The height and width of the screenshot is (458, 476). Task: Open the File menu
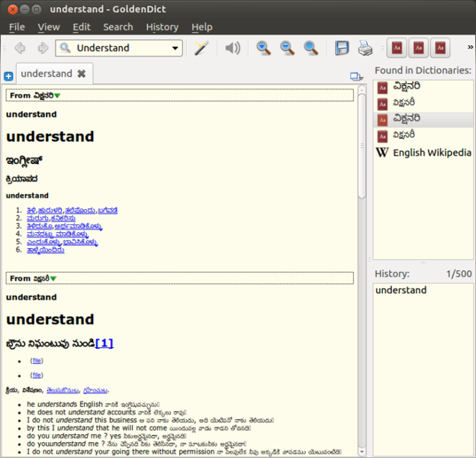pyautogui.click(x=17, y=27)
